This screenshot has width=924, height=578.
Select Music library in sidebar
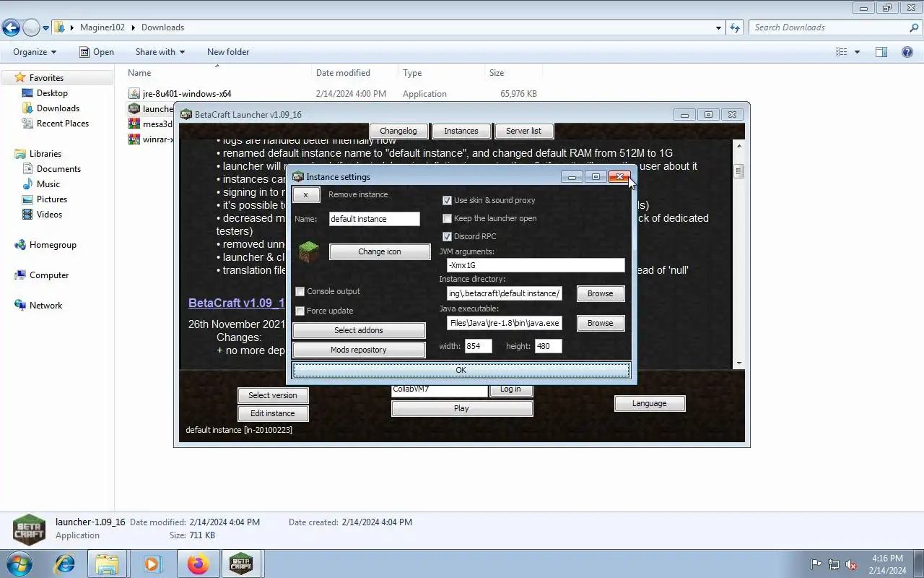[x=48, y=184]
